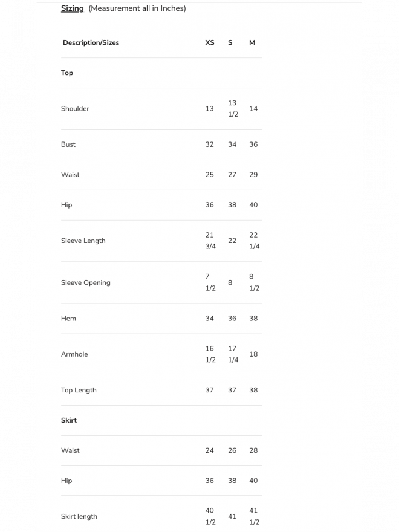Click the Waist label under Skirt section
The height and width of the screenshot is (532, 399).
[x=70, y=450]
